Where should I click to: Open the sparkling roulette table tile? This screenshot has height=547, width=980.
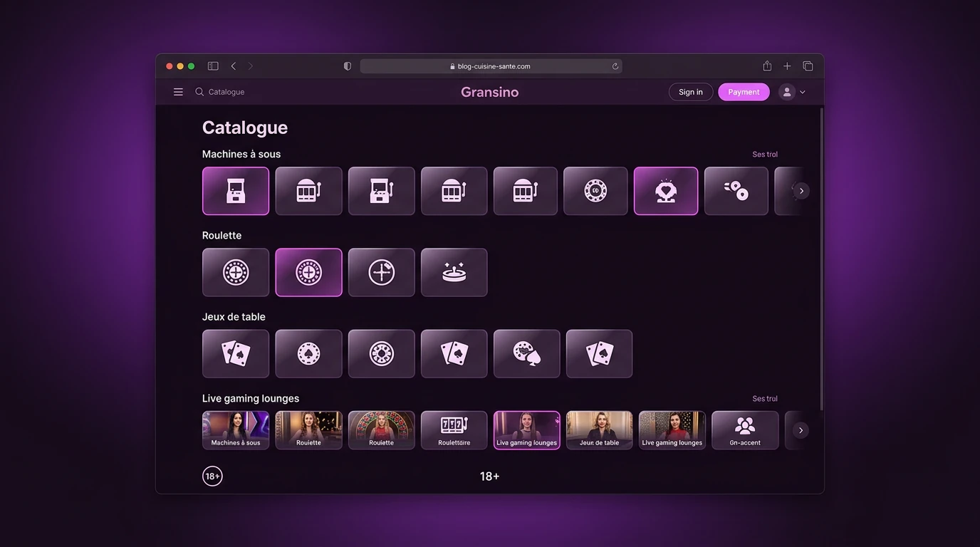454,272
